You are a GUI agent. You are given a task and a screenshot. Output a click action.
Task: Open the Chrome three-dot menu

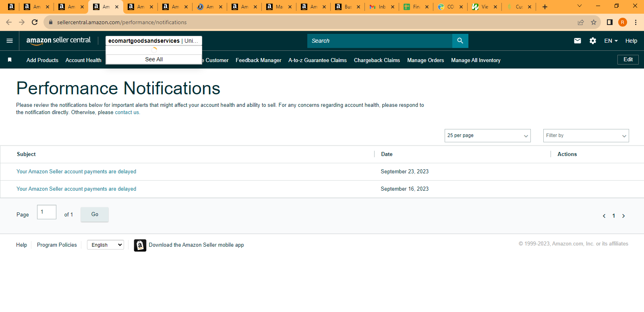(x=636, y=22)
